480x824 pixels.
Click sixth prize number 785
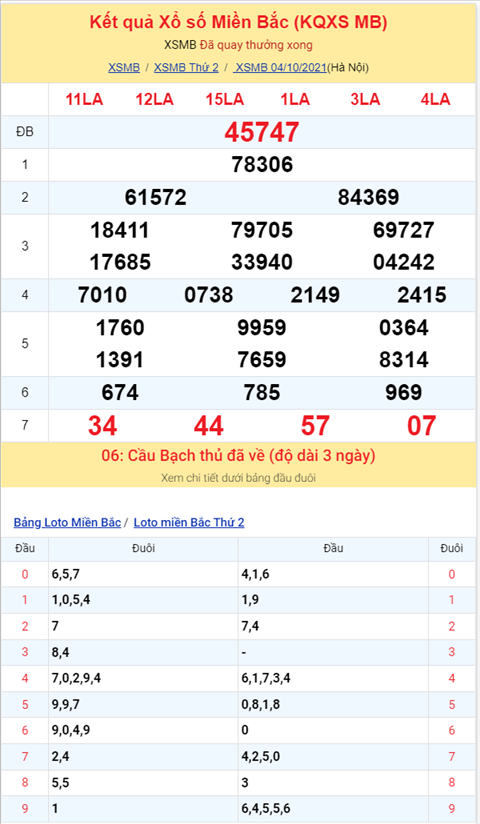(262, 393)
